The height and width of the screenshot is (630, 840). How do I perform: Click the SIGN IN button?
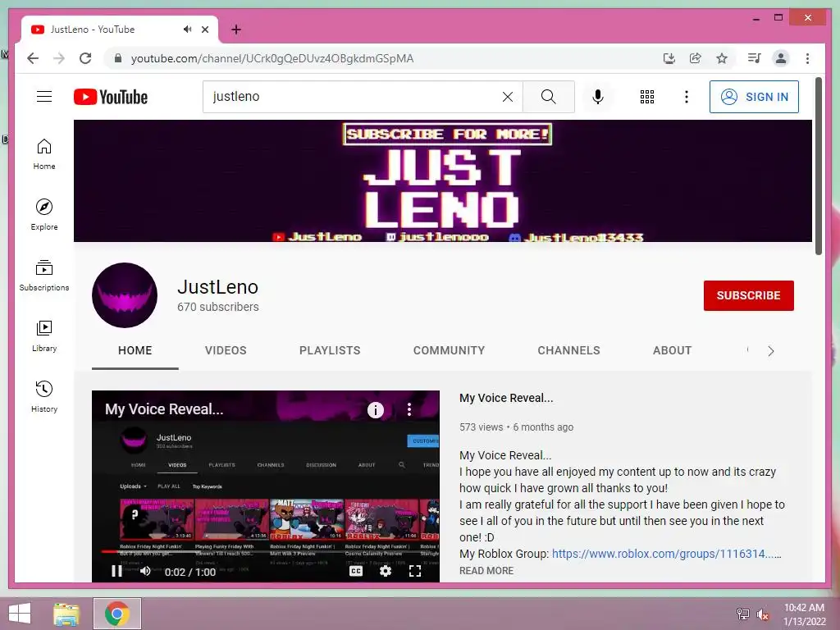(x=754, y=97)
